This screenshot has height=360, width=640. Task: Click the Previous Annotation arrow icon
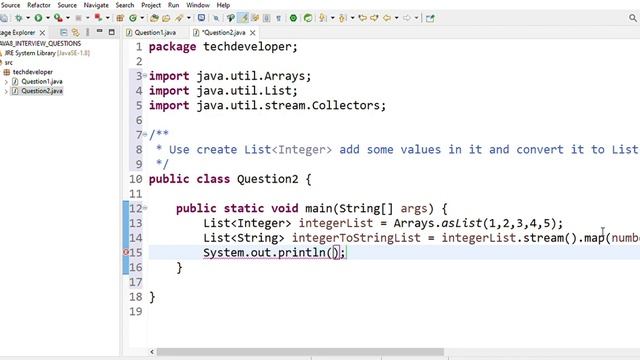coord(342,18)
